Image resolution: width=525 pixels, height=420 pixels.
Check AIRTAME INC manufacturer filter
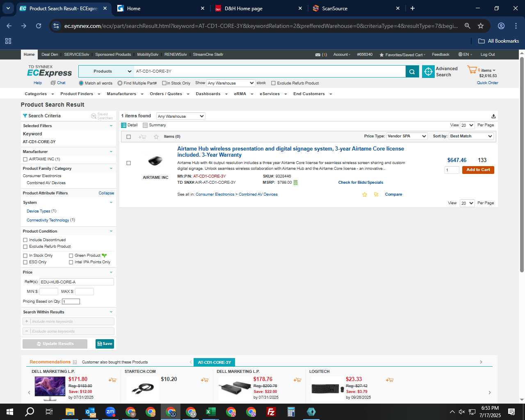click(25, 159)
